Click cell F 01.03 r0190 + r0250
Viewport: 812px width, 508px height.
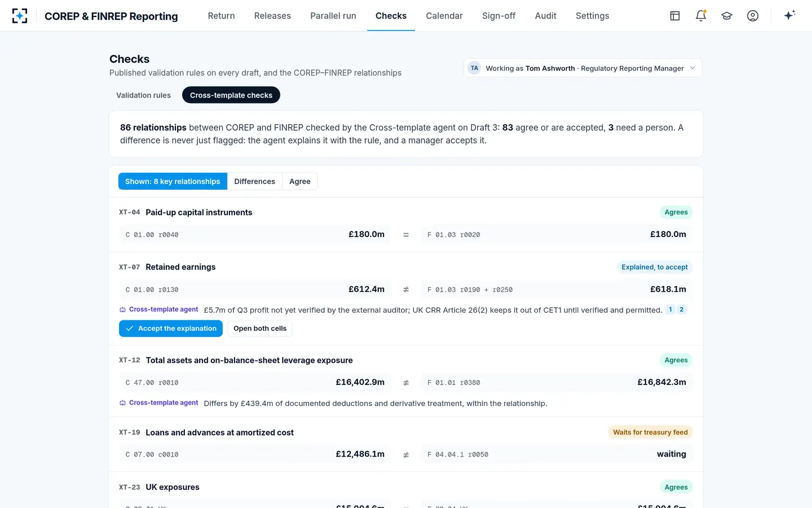coord(557,290)
